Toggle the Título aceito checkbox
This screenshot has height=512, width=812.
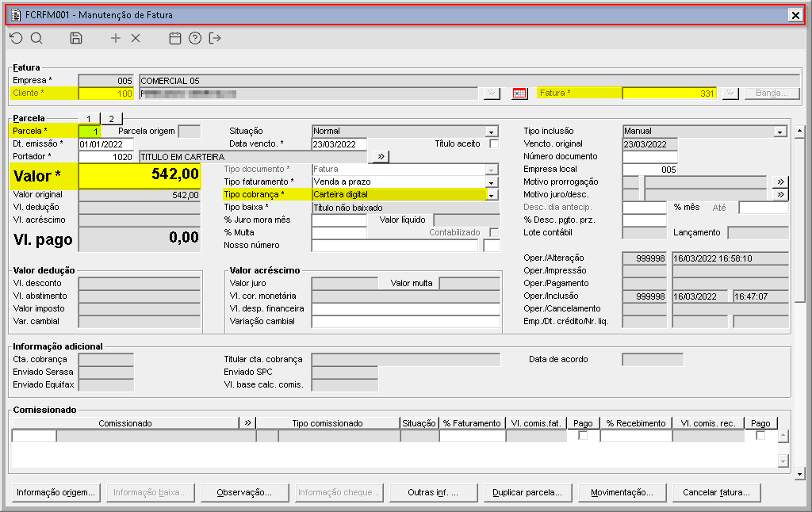[494, 144]
